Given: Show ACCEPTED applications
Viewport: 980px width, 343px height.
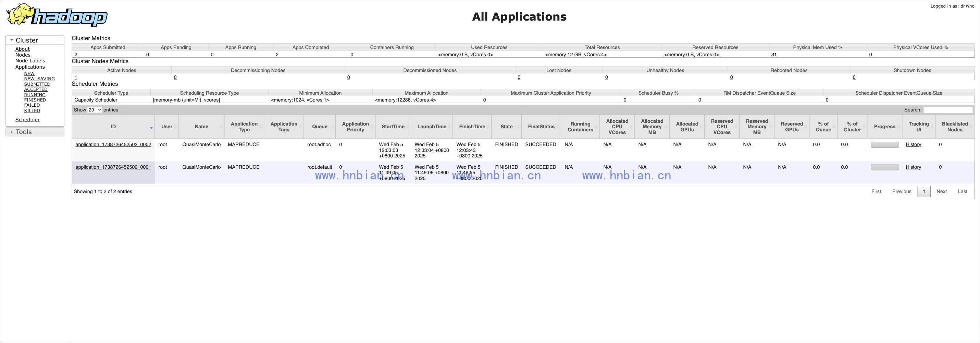Looking at the screenshot, I should 36,90.
